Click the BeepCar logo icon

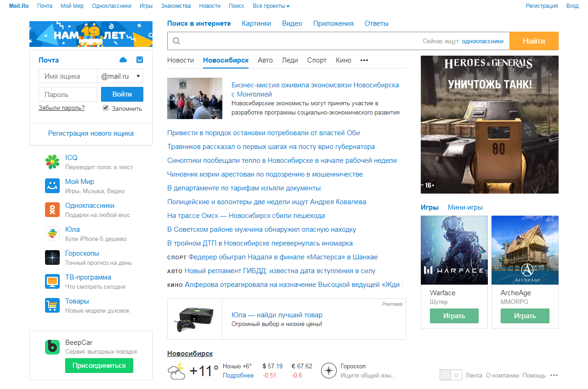(52, 347)
